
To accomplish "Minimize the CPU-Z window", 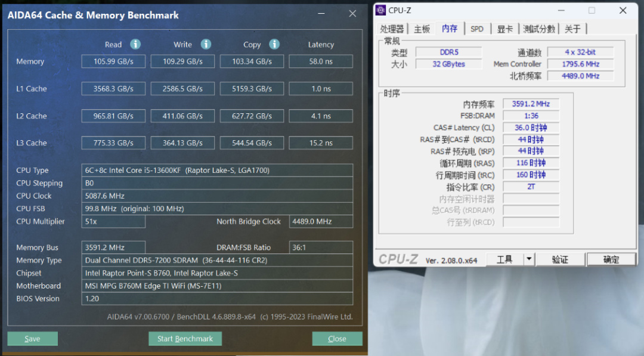I will [x=561, y=10].
